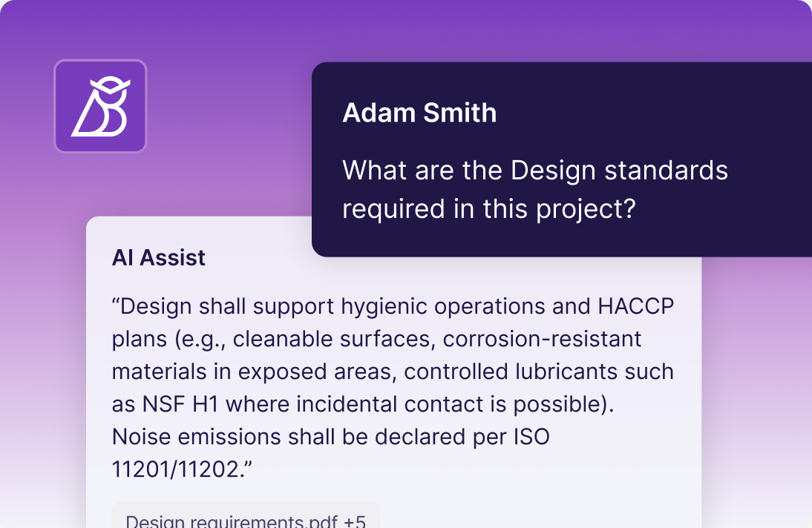The height and width of the screenshot is (528, 812).
Task: Click the light AI Assist answer card
Action: (394, 372)
